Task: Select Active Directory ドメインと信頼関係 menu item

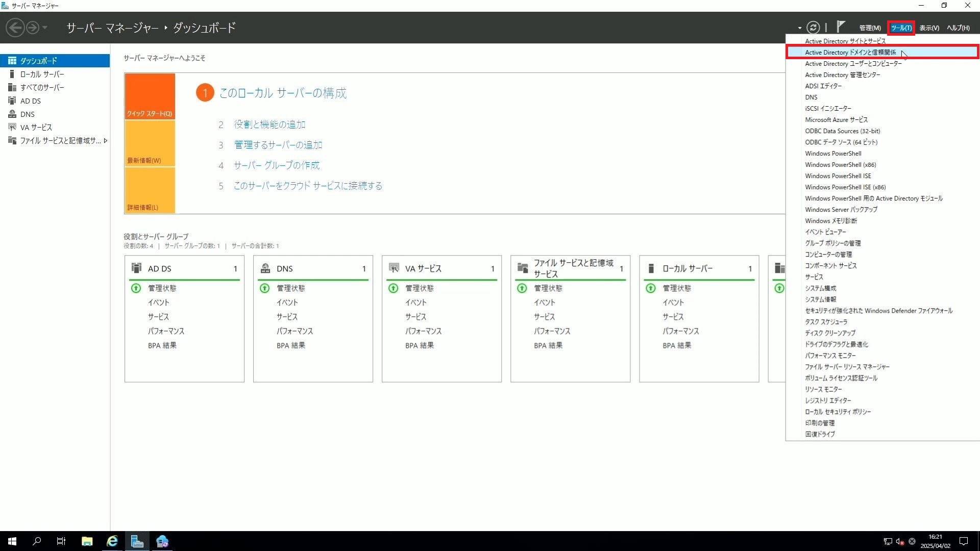Action: tap(883, 52)
